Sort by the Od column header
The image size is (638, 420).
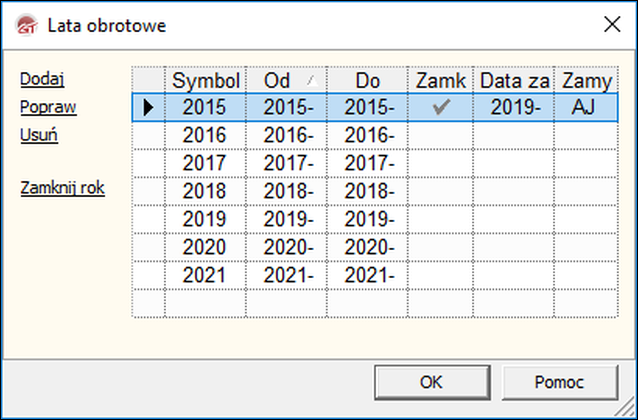[286, 80]
